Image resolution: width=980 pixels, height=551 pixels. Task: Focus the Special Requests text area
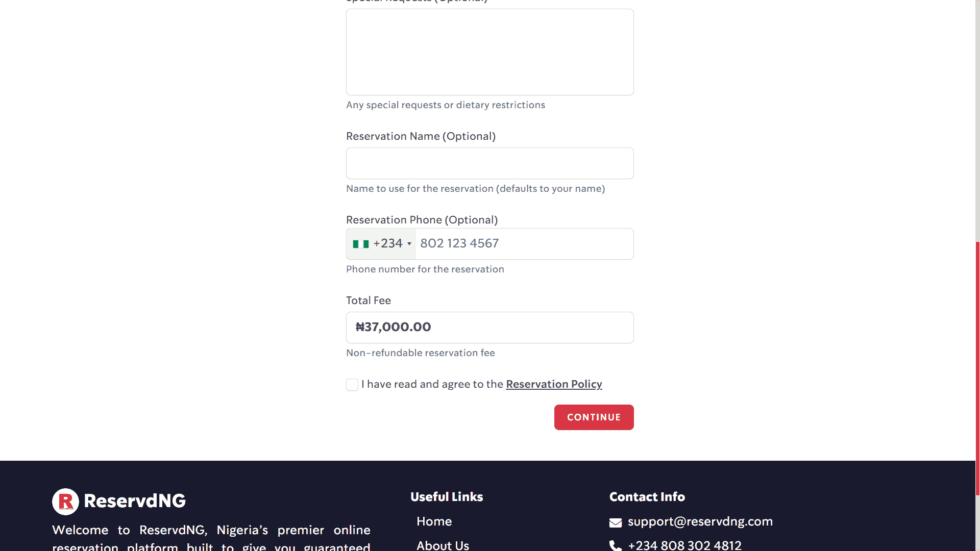pyautogui.click(x=489, y=52)
